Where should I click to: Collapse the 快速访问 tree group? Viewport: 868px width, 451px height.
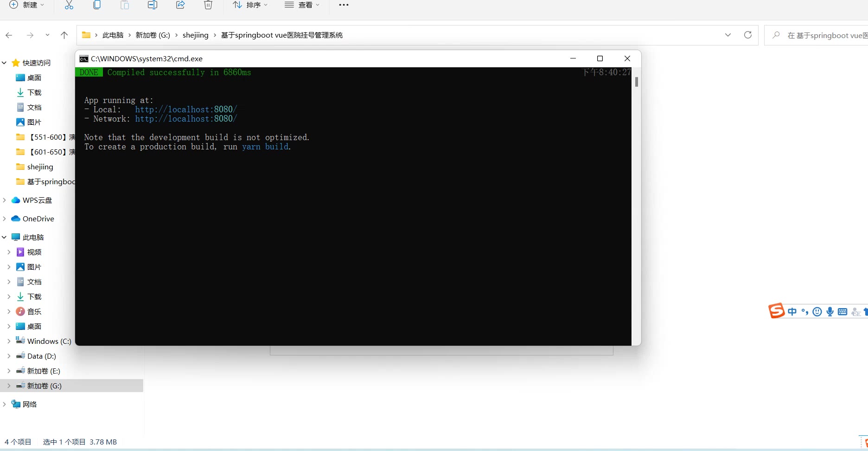[4, 63]
